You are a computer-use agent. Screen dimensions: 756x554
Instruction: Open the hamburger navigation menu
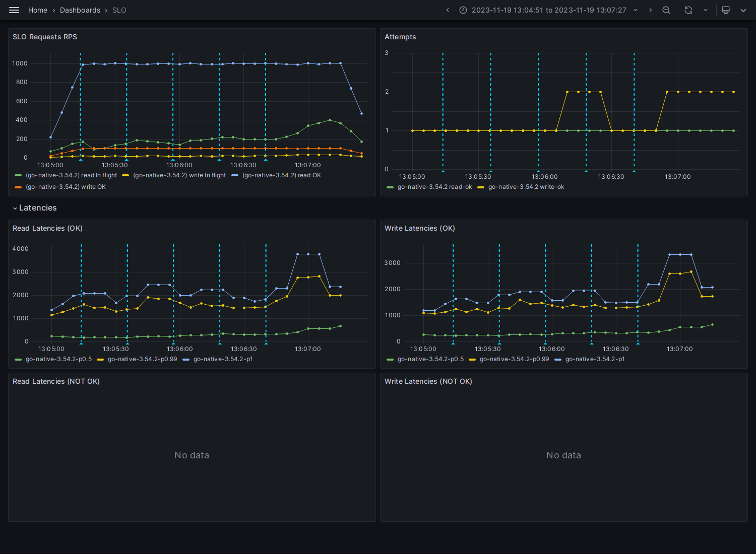tap(14, 10)
